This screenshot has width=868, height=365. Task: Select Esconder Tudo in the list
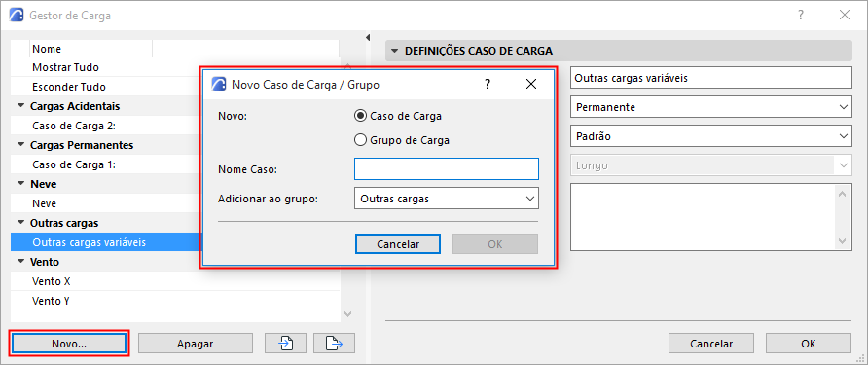pos(69,87)
